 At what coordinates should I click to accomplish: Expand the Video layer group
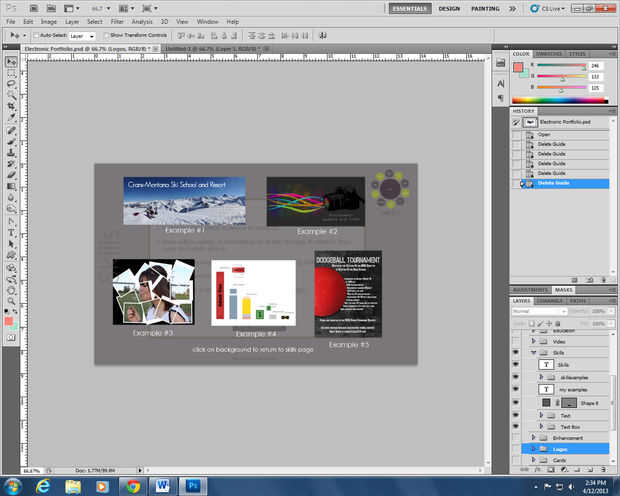[x=534, y=342]
